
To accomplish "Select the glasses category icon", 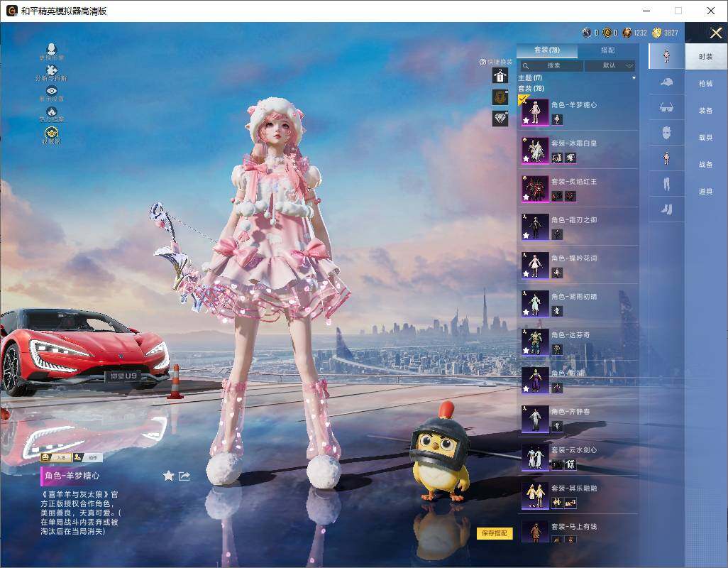I will [666, 108].
